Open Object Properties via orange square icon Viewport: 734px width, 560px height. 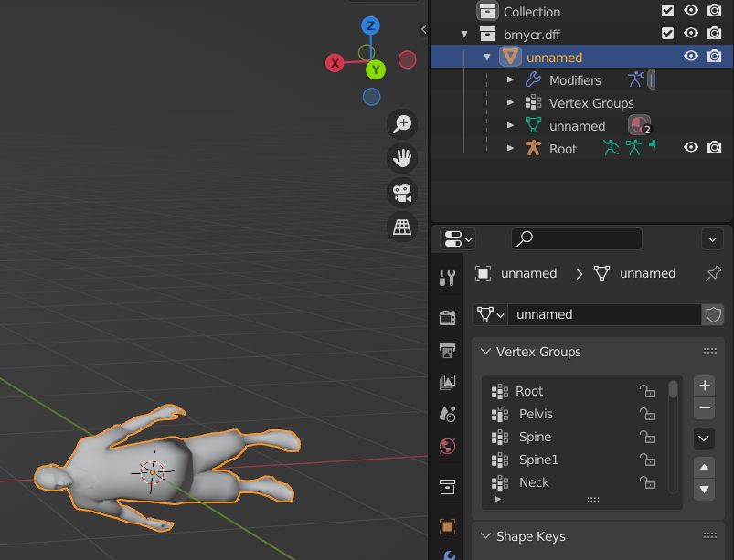(x=447, y=525)
